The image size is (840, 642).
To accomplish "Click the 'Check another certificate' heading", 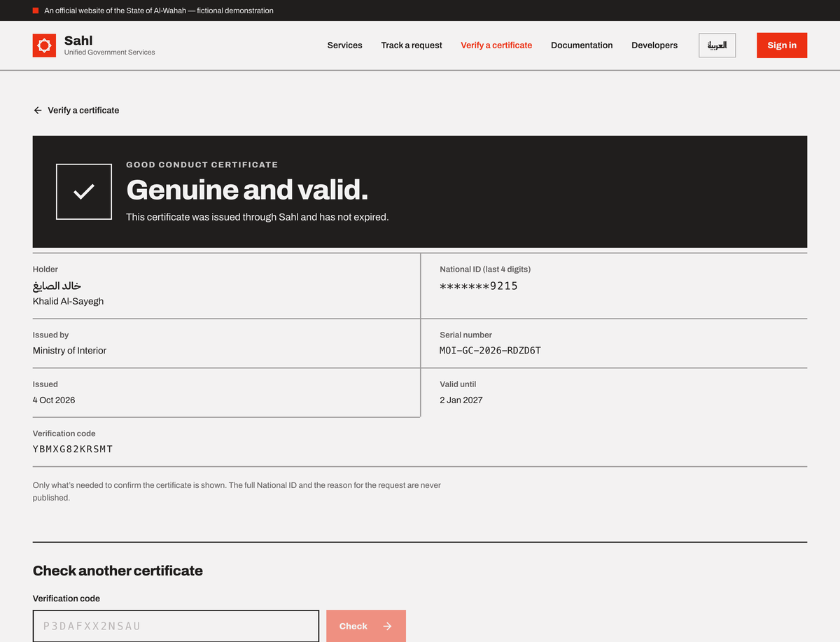I will click(x=118, y=571).
